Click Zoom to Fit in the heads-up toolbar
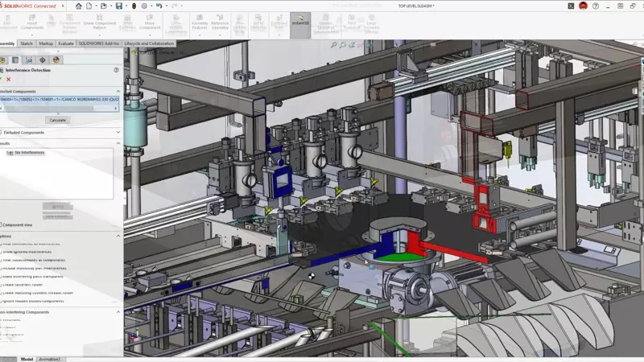644x362 pixels. pyautogui.click(x=334, y=45)
